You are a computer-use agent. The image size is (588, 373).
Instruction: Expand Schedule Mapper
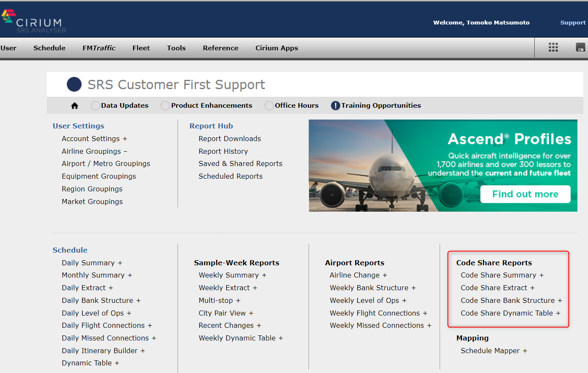click(494, 351)
